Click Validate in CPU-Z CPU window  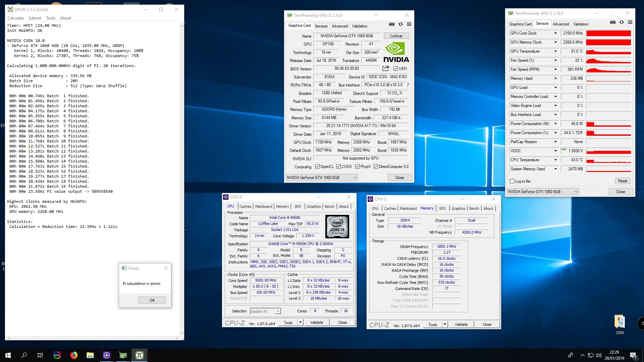(317, 322)
